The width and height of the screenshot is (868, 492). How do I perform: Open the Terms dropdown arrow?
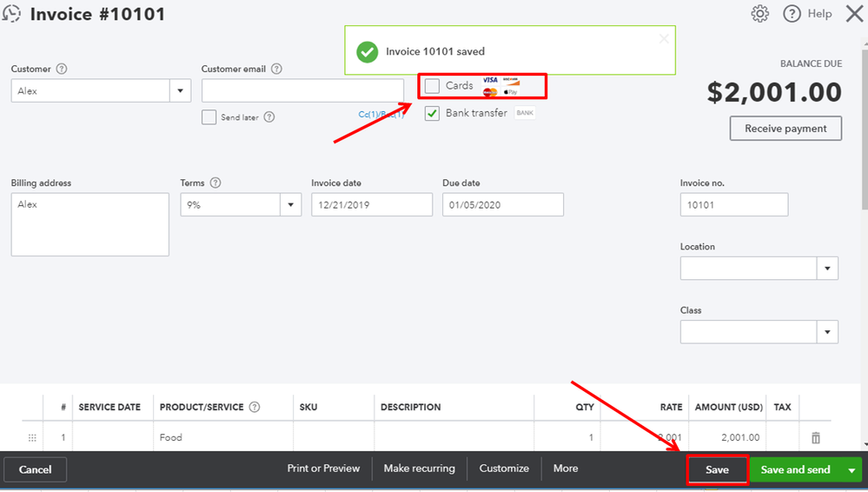(x=290, y=205)
